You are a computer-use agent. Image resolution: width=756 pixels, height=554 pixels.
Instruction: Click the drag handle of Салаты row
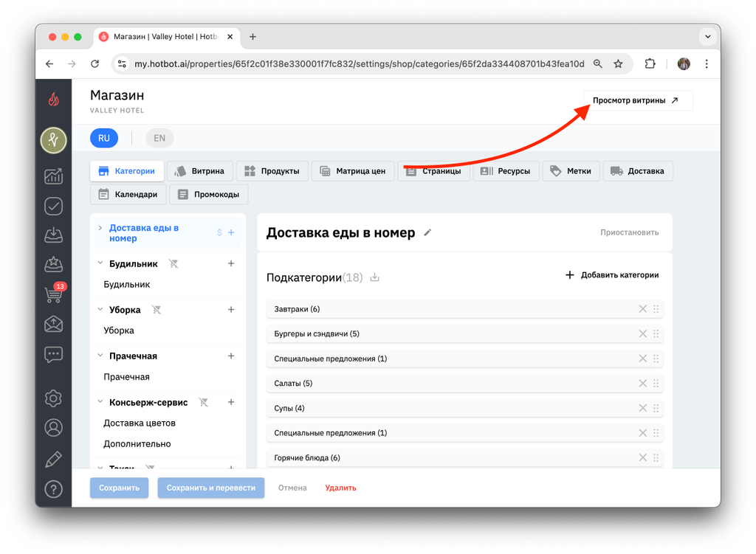[656, 384]
